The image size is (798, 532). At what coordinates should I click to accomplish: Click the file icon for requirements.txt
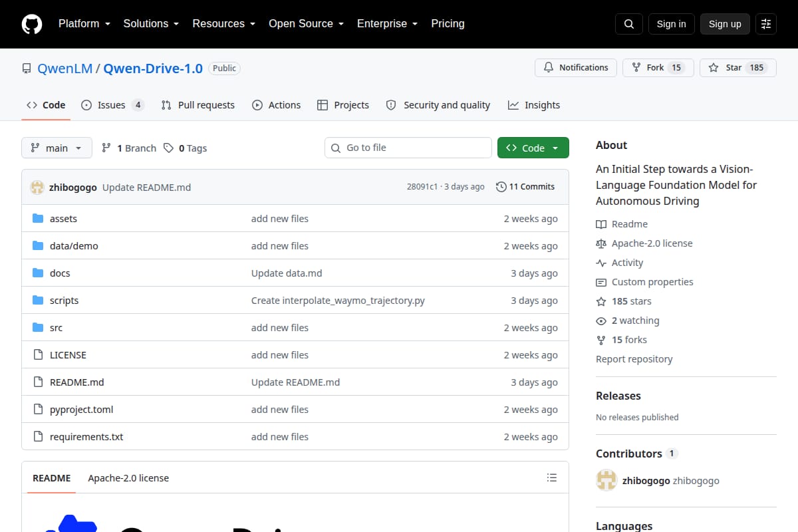point(38,437)
